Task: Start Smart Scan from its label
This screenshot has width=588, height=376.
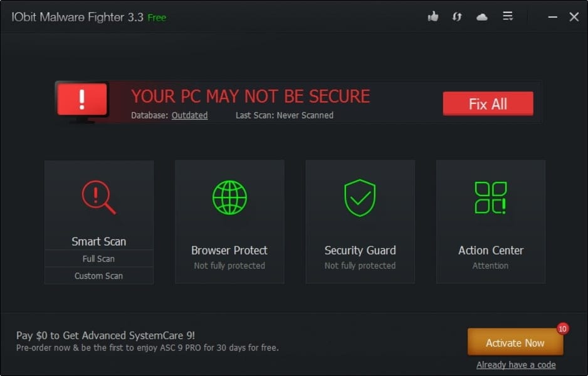Action: coord(98,241)
